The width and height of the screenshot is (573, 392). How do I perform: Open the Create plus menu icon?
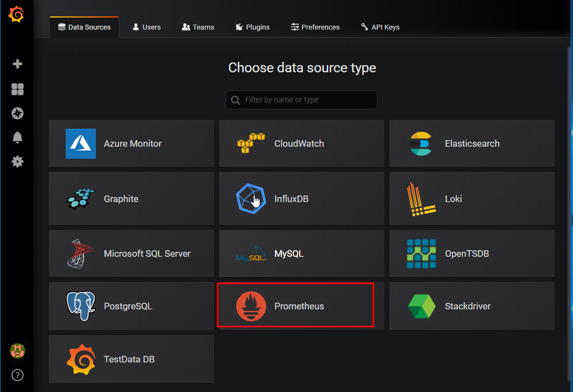18,64
